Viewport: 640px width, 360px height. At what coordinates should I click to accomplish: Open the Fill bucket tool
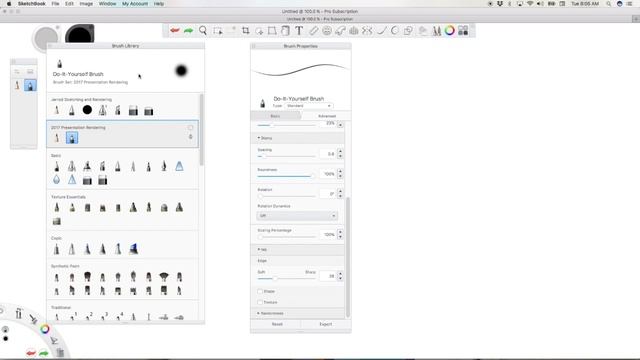click(x=285, y=31)
